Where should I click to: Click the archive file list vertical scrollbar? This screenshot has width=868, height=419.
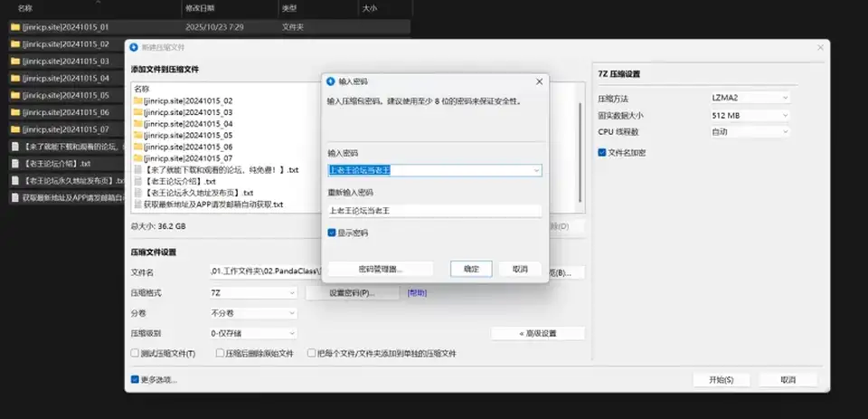[x=580, y=152]
